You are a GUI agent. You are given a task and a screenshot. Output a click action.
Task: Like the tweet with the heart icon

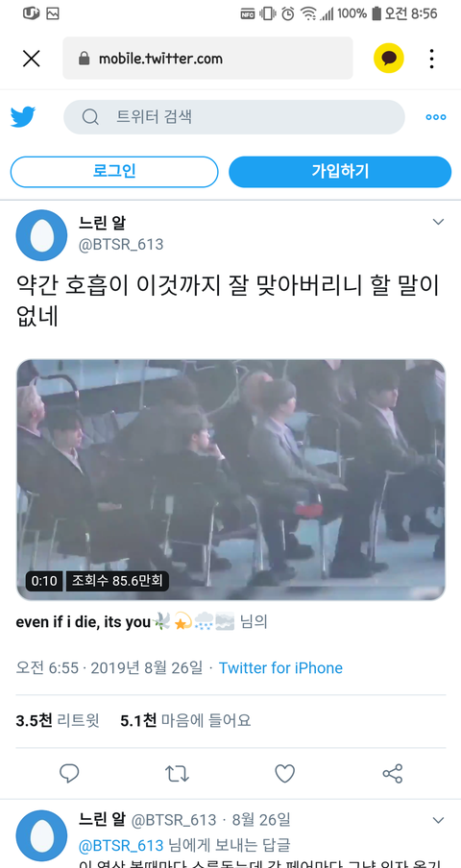point(285,773)
